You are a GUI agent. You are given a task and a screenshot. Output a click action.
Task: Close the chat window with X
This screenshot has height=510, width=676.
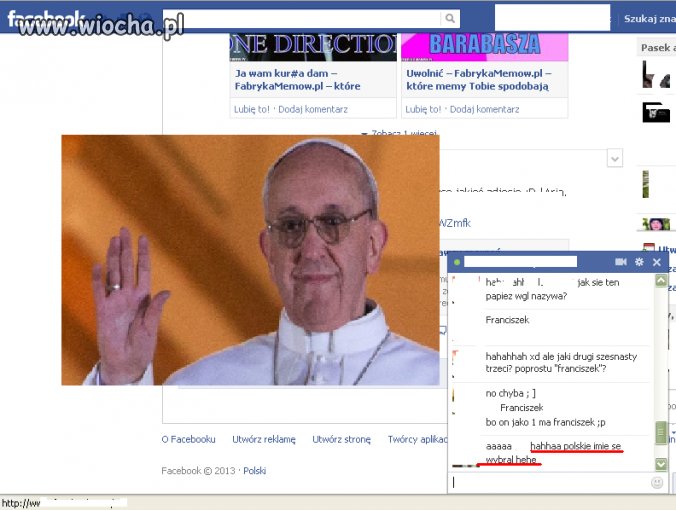[x=657, y=262]
